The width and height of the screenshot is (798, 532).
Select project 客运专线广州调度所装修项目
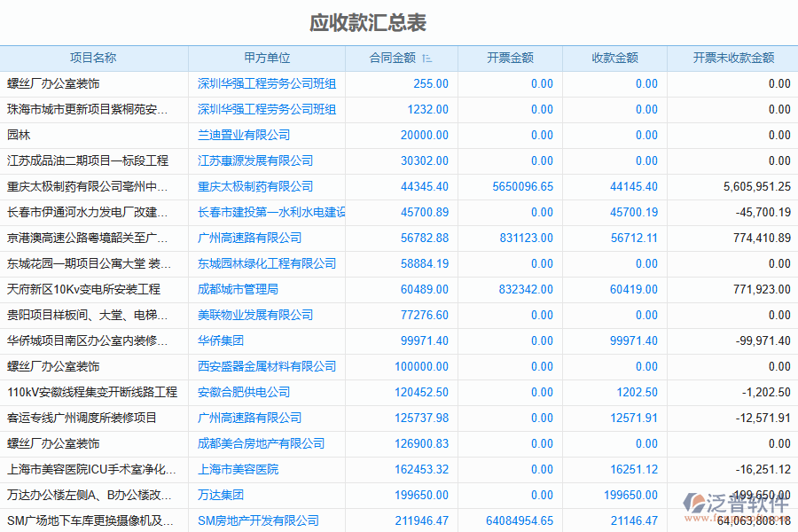(82, 418)
